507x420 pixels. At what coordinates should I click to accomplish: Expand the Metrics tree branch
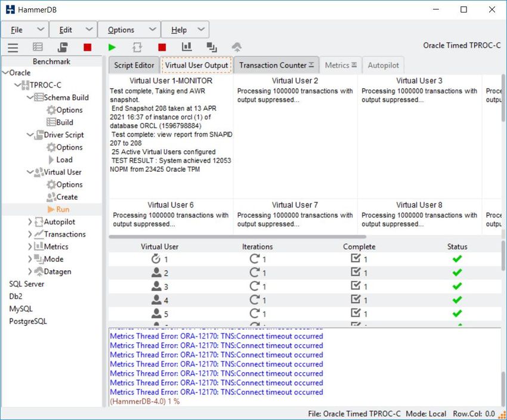click(x=30, y=247)
